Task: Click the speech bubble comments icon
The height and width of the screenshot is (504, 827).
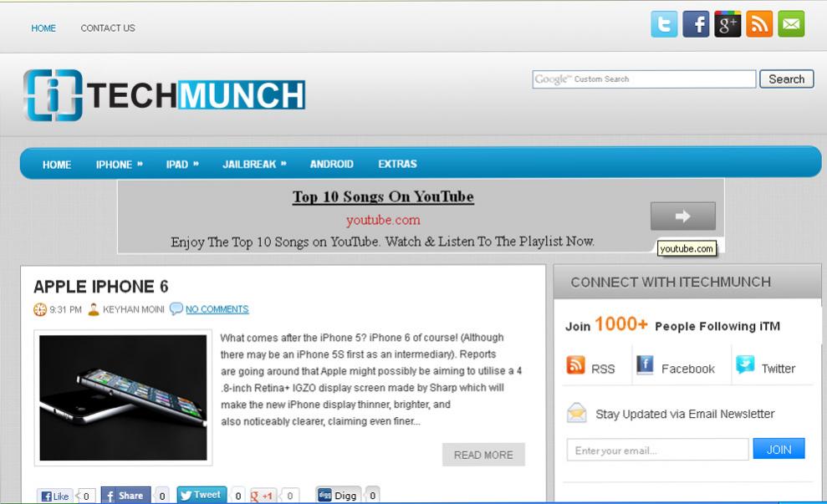Action: click(x=176, y=309)
